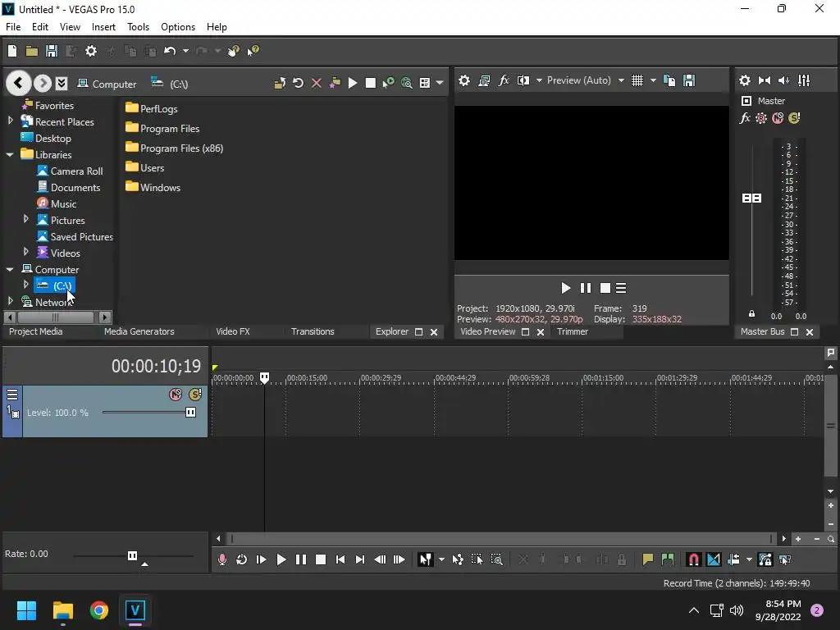The image size is (840, 630).
Task: Save the project with the disk icon
Action: 52,51
